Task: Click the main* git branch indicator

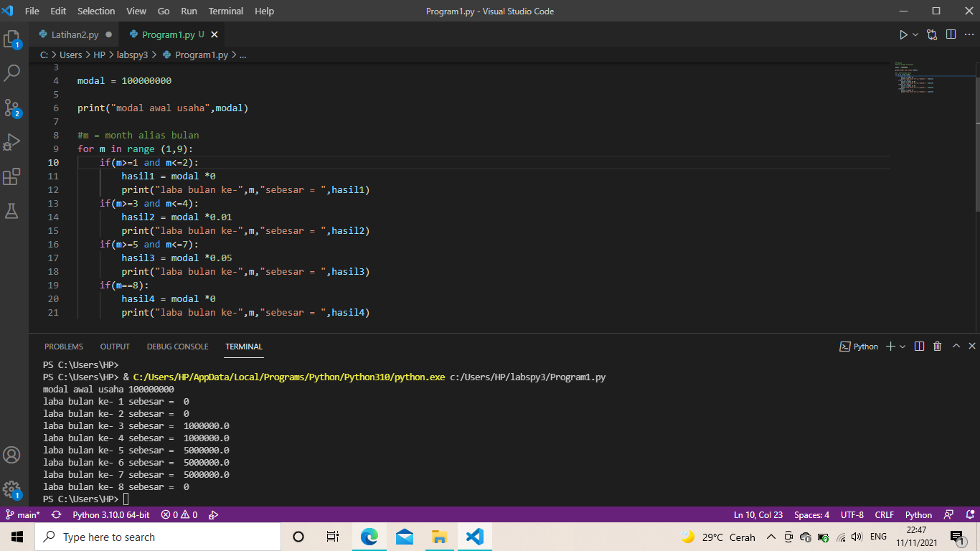Action: 23,515
